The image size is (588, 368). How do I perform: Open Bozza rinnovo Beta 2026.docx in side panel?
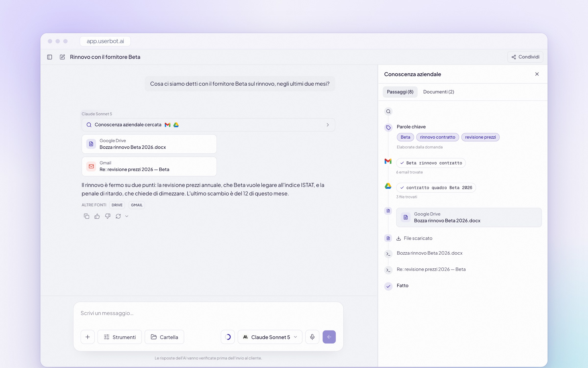(x=469, y=218)
